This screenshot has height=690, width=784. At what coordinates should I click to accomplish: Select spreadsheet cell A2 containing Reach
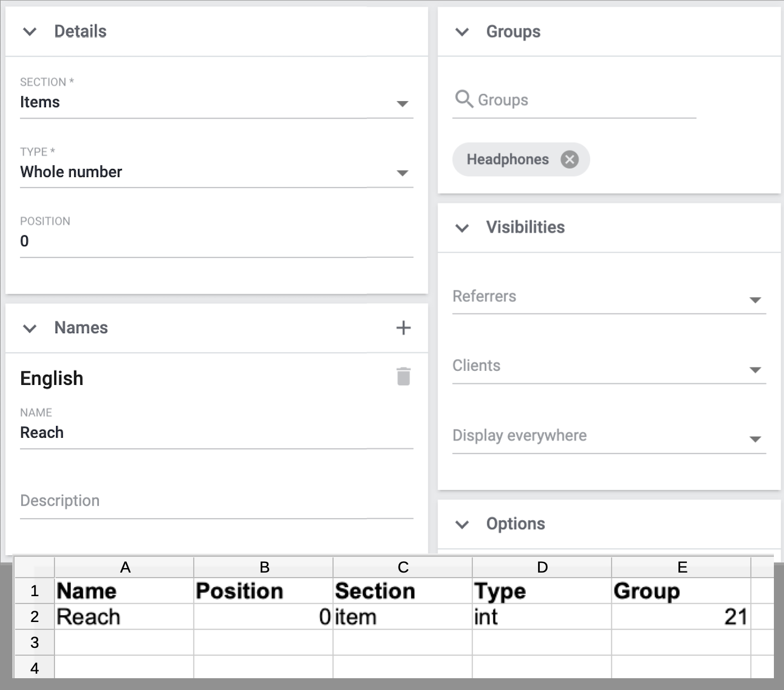click(x=124, y=617)
